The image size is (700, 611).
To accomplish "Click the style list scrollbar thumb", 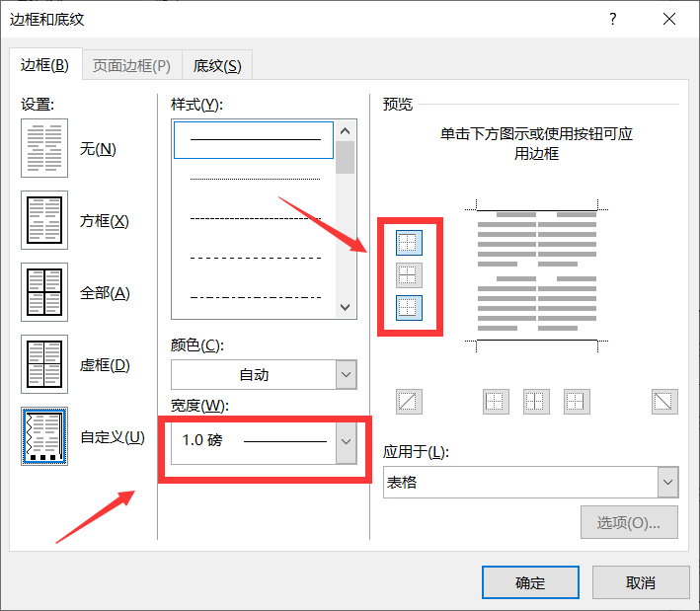I will coord(346,157).
